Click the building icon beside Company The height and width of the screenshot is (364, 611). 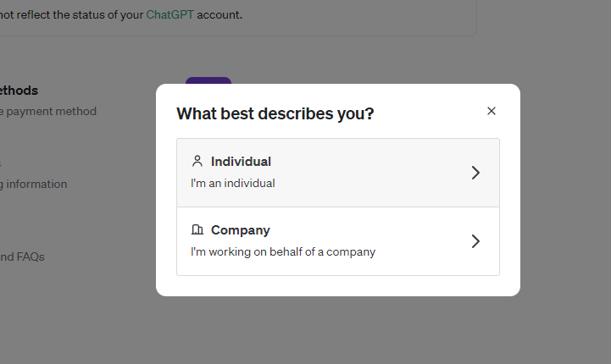[197, 229]
